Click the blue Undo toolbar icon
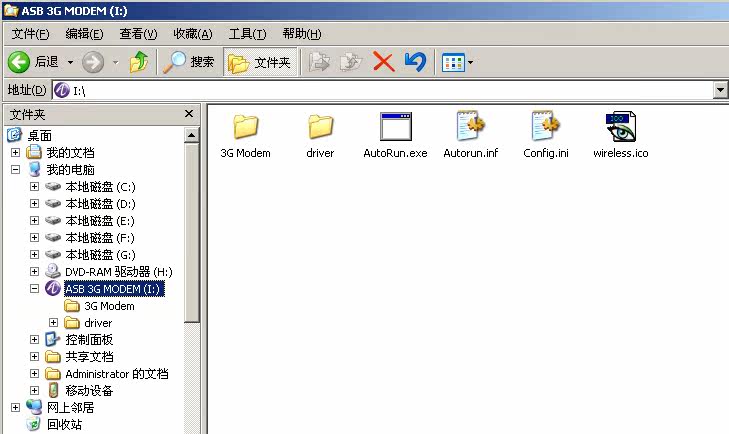 click(414, 62)
